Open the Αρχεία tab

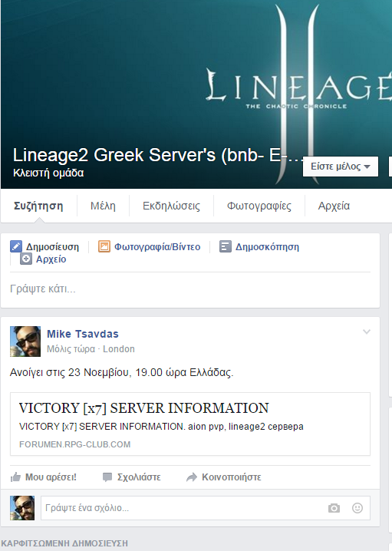(x=334, y=206)
